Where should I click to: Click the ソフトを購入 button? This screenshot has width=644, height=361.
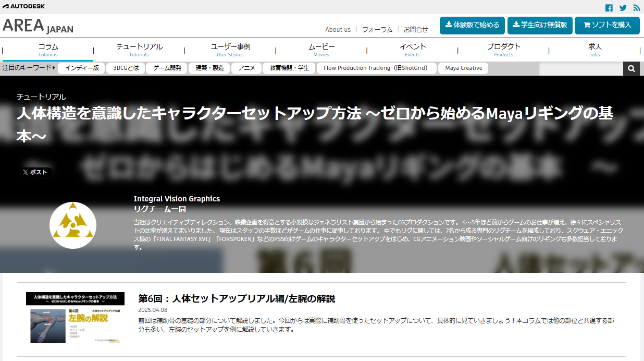(x=607, y=25)
